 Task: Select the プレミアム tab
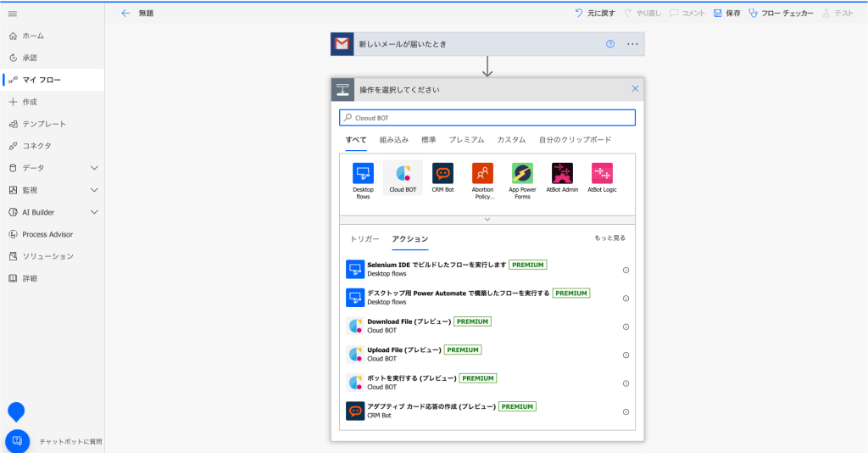point(466,140)
